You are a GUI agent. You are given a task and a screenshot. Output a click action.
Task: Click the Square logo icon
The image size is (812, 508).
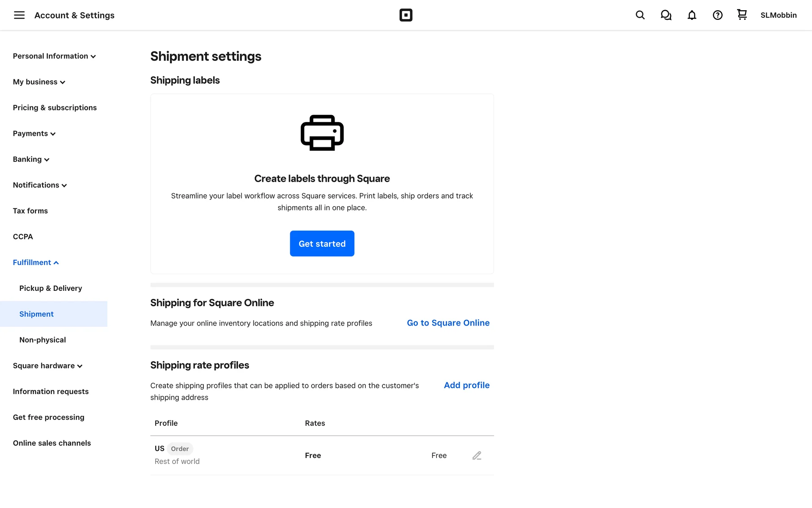pos(406,15)
